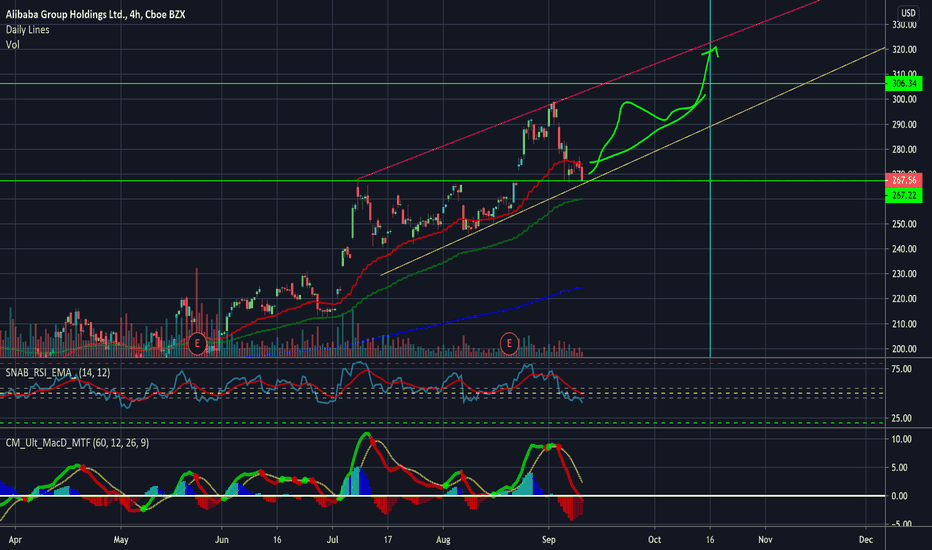The image size is (932, 550).
Task: Click the Dec date on time axis
Action: [x=865, y=540]
